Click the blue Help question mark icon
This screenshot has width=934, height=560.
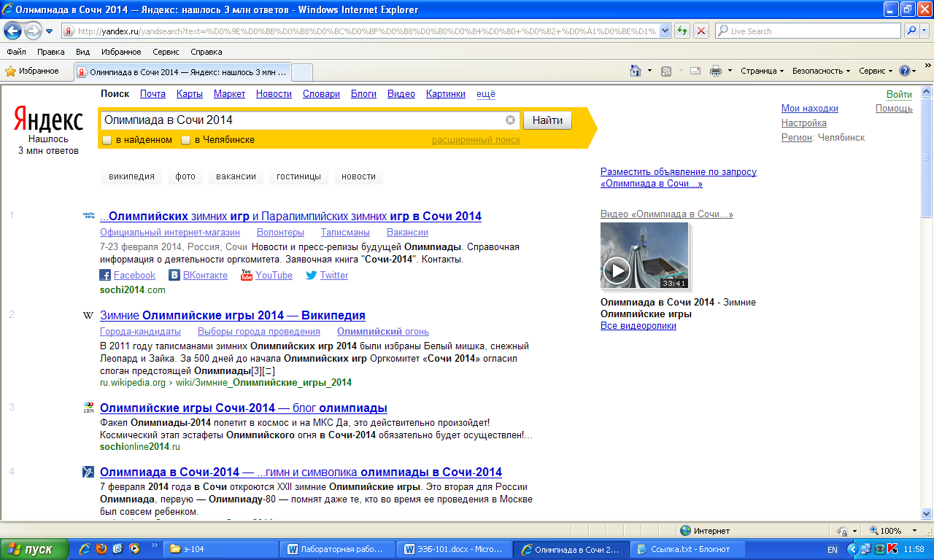905,71
